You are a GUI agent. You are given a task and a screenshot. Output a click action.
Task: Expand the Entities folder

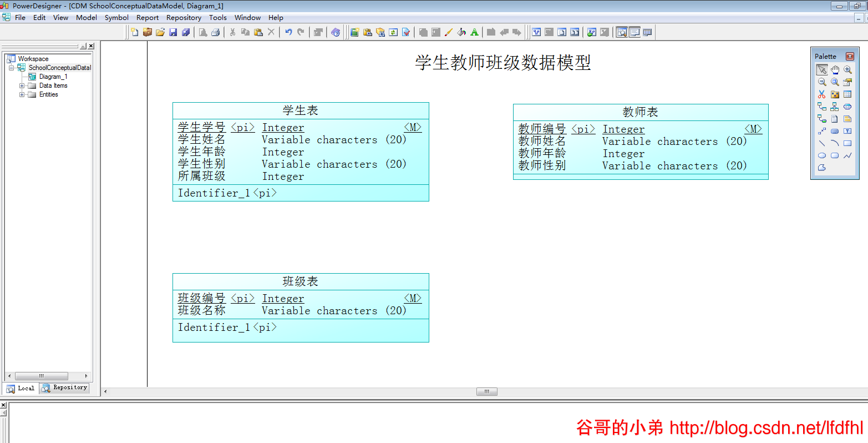pos(22,94)
